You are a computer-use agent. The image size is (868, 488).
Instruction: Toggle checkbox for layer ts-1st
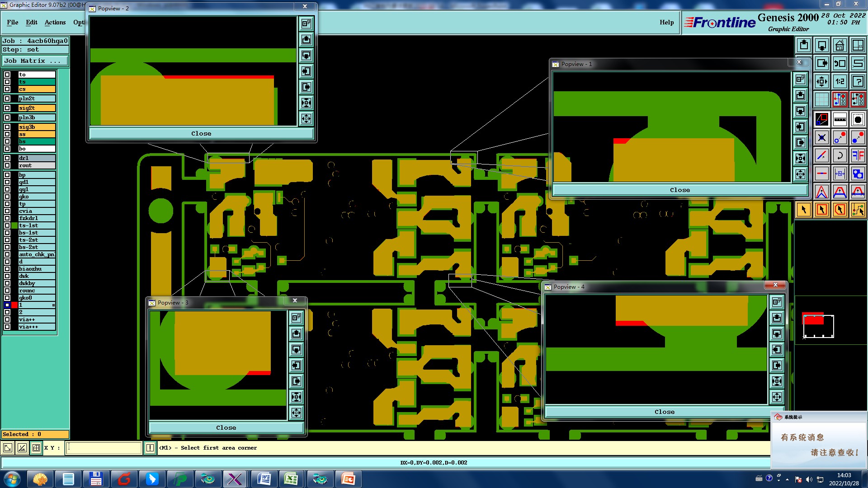click(7, 225)
